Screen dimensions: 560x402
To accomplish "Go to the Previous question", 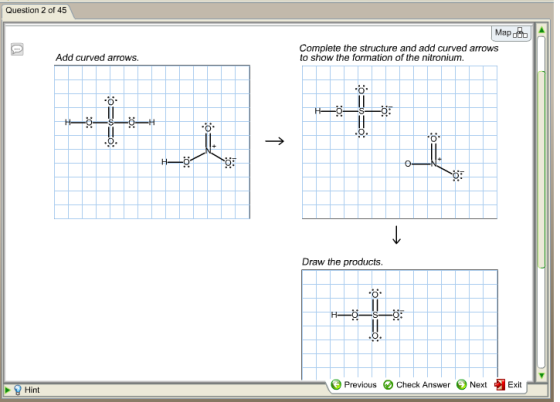I will 354,385.
